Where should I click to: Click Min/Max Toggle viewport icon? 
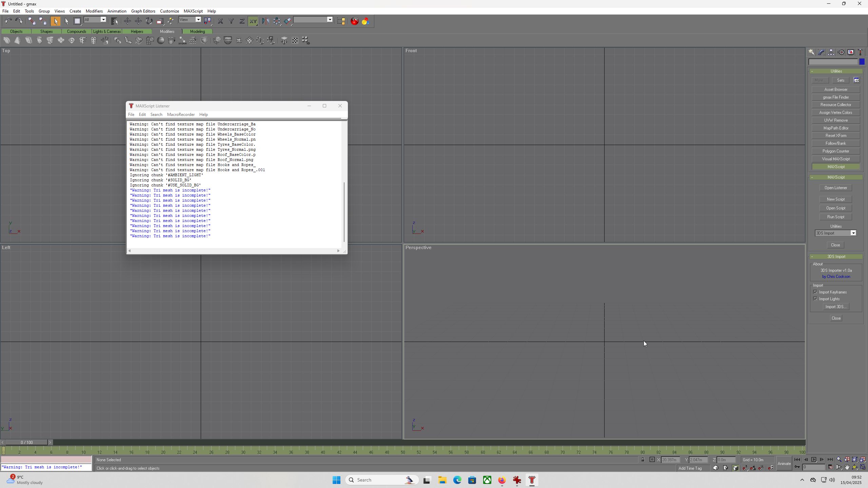[863, 467]
